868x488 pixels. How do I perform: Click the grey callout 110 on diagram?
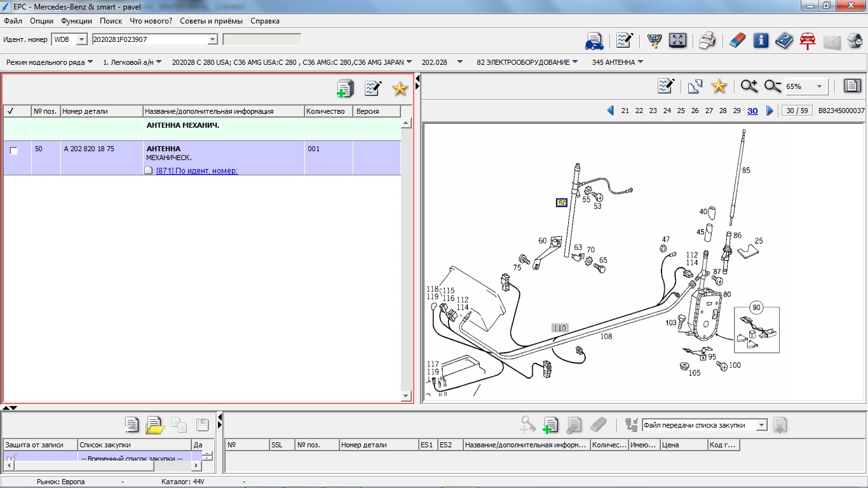click(x=560, y=329)
